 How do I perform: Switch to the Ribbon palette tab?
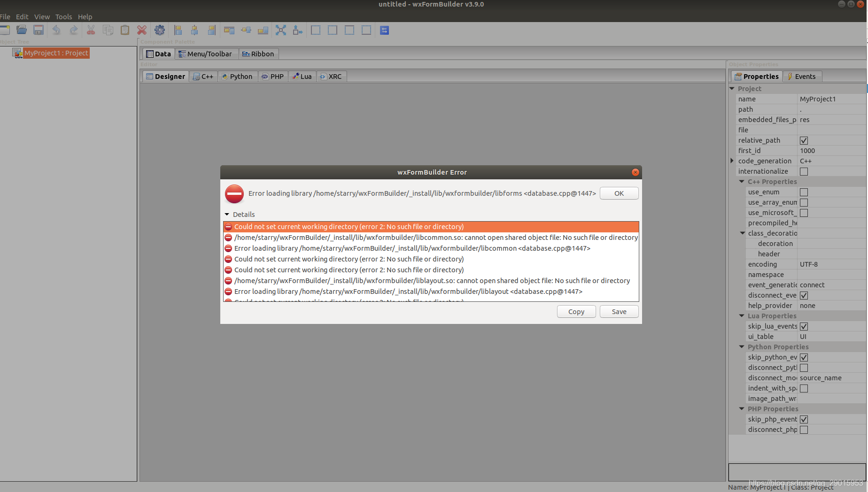point(258,54)
